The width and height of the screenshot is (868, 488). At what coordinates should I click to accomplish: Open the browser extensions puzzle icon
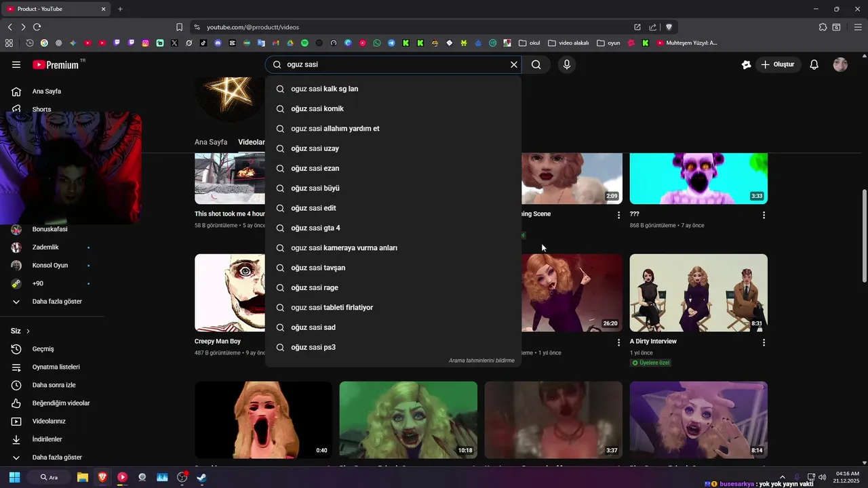coord(823,27)
